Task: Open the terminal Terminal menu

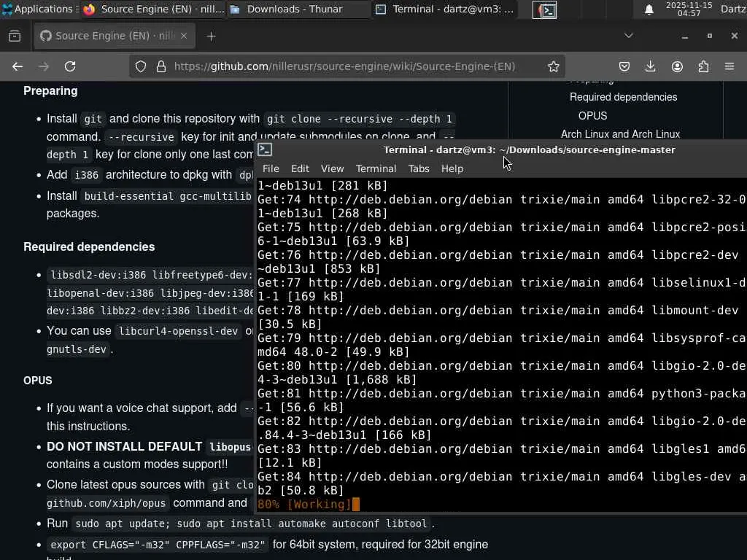Action: pos(376,168)
